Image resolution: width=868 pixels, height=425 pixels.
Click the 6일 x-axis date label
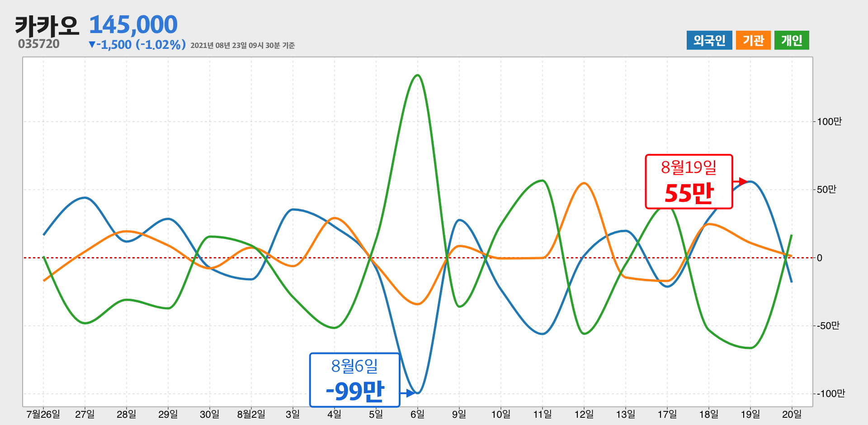(418, 414)
